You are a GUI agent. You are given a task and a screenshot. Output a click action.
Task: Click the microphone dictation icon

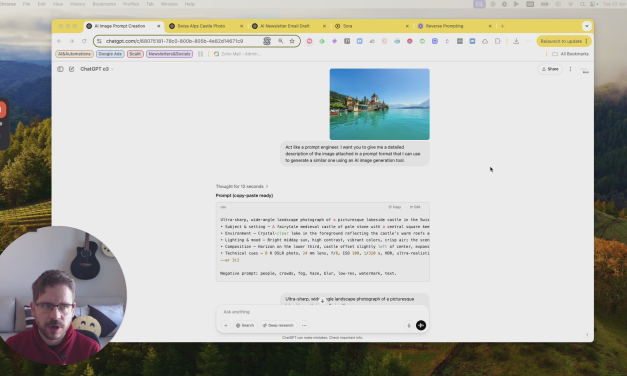(409, 326)
